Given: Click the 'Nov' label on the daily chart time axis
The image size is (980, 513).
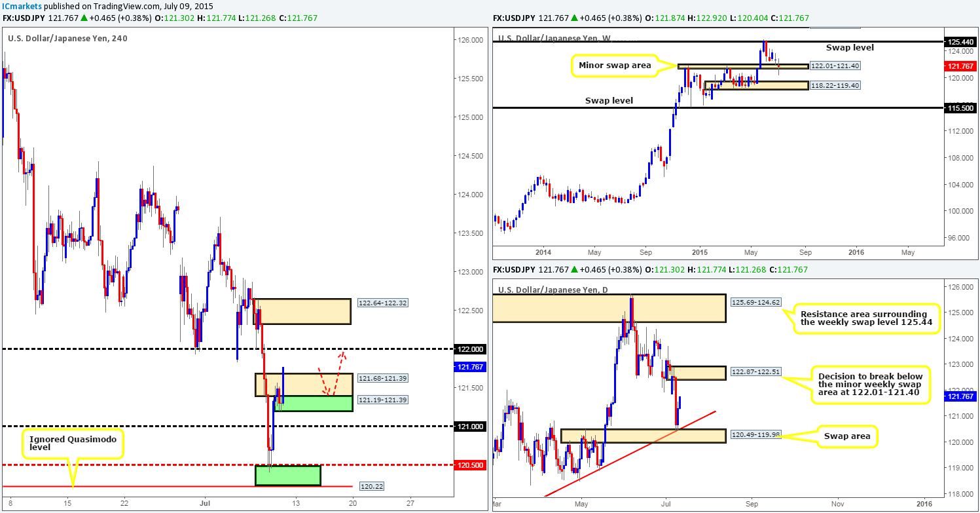Looking at the screenshot, I should point(837,503).
